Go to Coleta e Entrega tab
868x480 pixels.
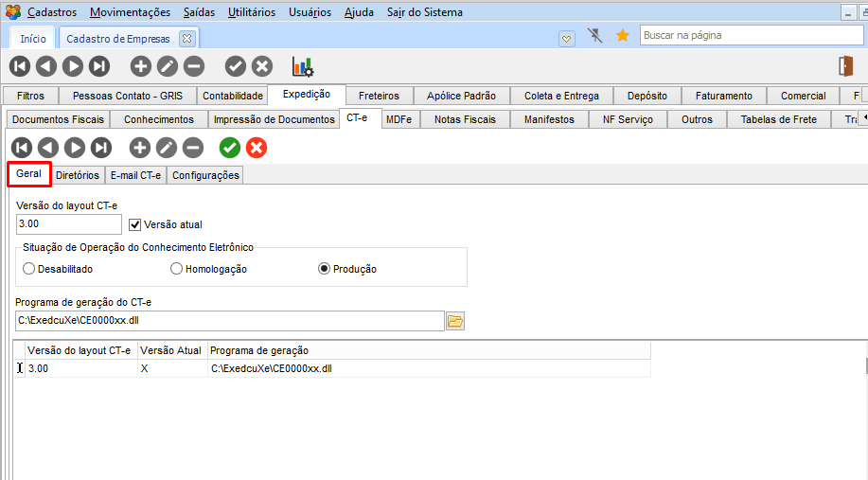562,96
